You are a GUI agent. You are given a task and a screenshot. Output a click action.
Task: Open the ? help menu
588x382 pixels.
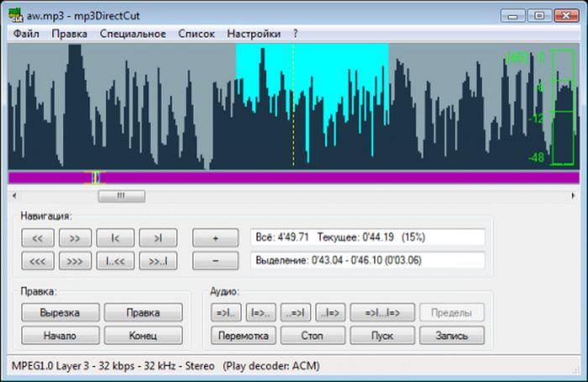click(x=296, y=34)
